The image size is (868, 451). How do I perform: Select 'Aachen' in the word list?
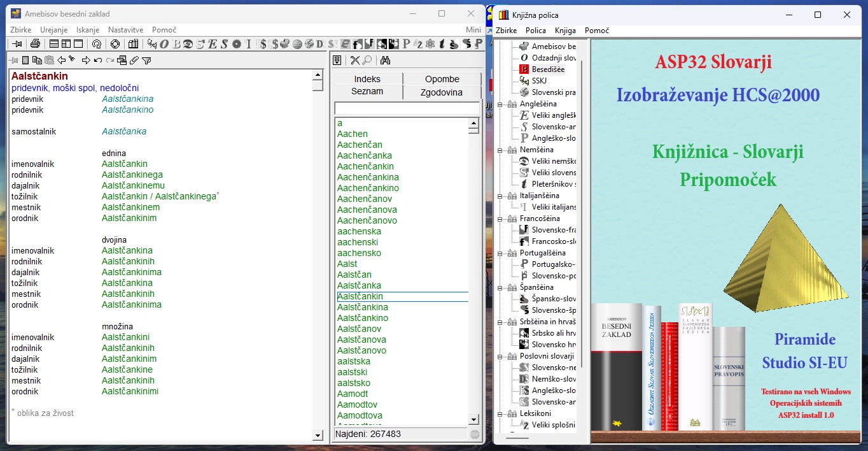coord(353,134)
